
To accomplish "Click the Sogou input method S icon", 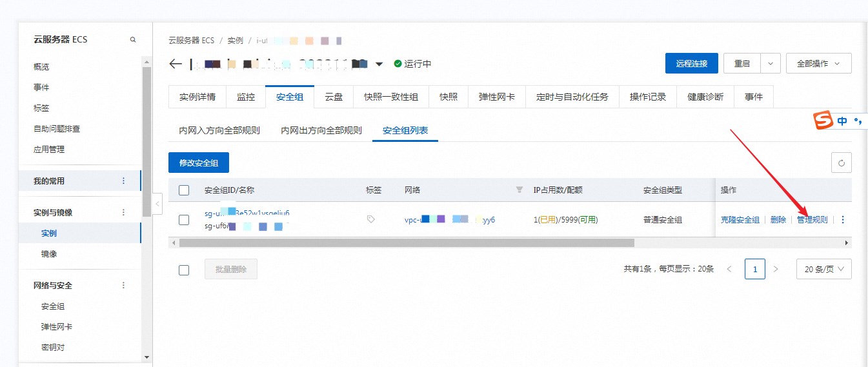I will point(822,121).
